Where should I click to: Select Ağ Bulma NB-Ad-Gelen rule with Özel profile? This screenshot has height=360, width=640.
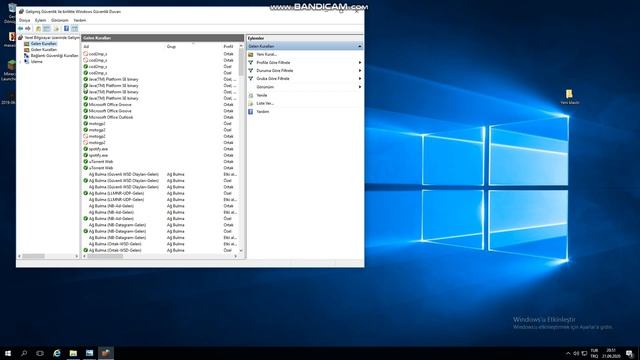click(x=160, y=218)
